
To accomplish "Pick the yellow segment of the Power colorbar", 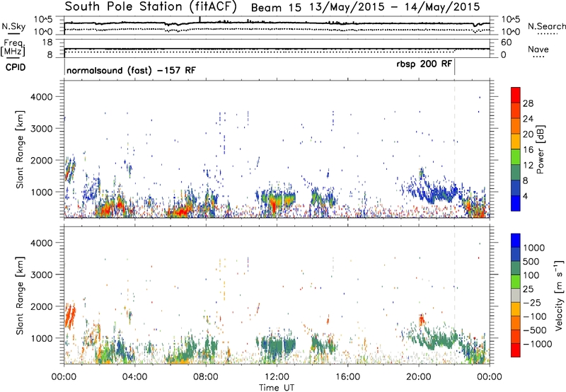I will pyautogui.click(x=516, y=141).
